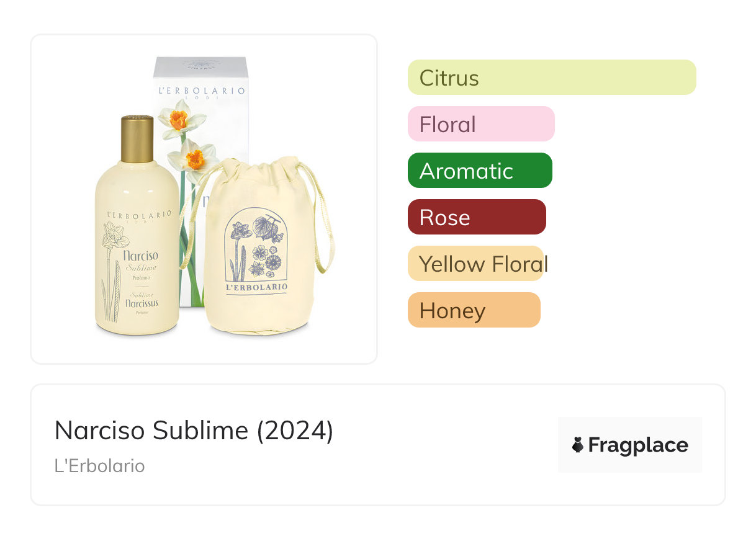Click the L'ERBOLARIO text on the pouch
This screenshot has width=756, height=536.
coord(256,287)
